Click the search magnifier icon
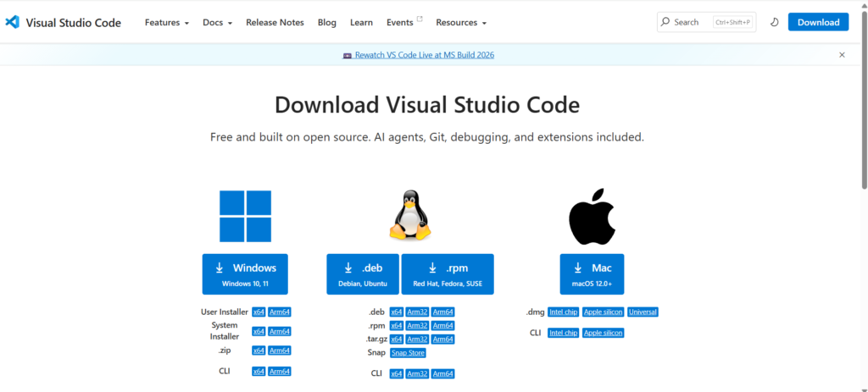The height and width of the screenshot is (392, 868). (665, 22)
